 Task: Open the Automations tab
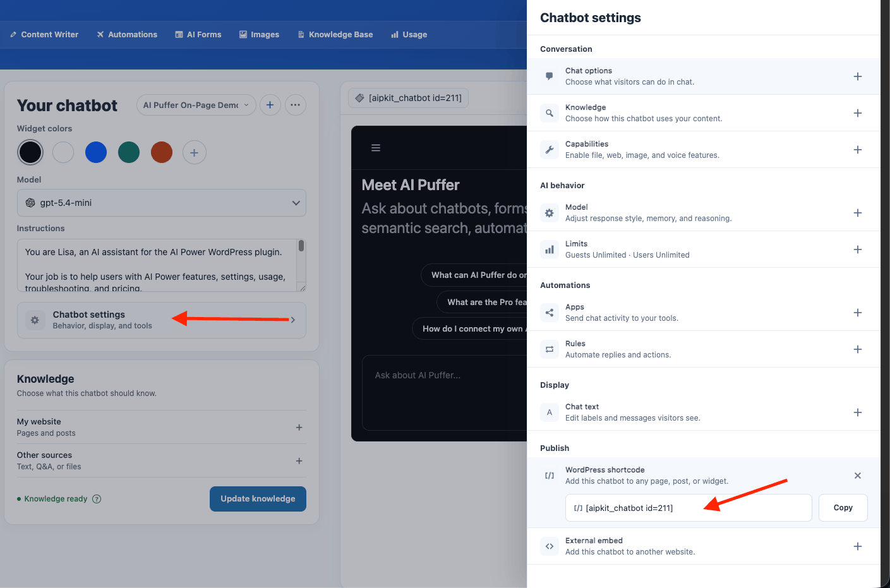pos(127,35)
